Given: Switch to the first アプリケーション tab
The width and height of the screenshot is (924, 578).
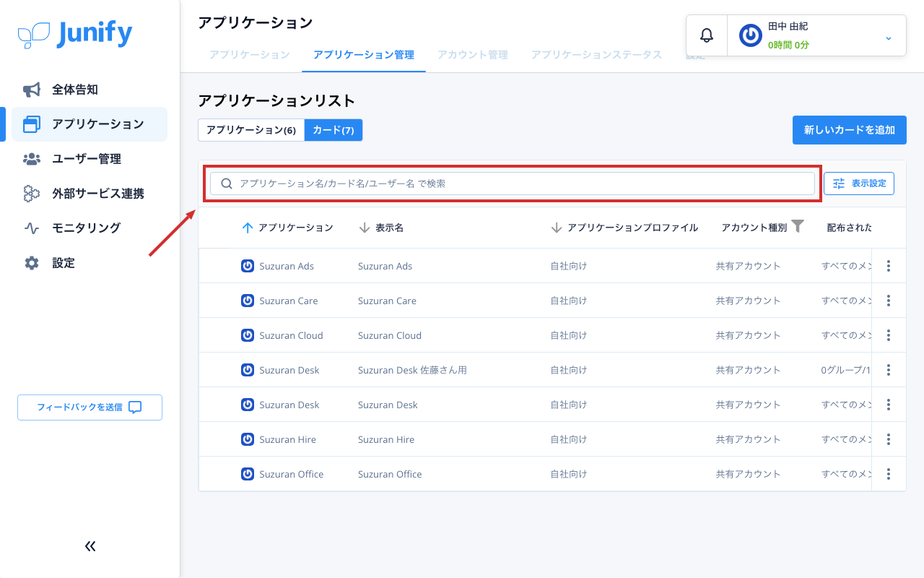Looking at the screenshot, I should 250,55.
